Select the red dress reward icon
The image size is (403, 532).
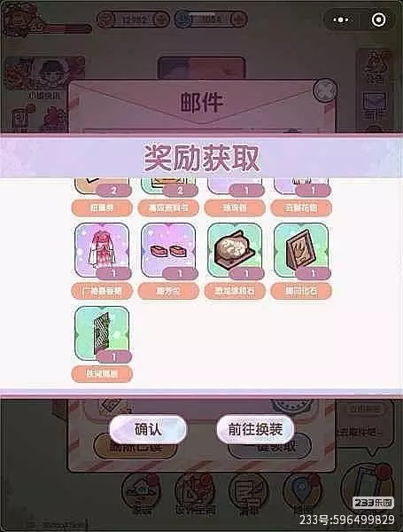tap(102, 252)
